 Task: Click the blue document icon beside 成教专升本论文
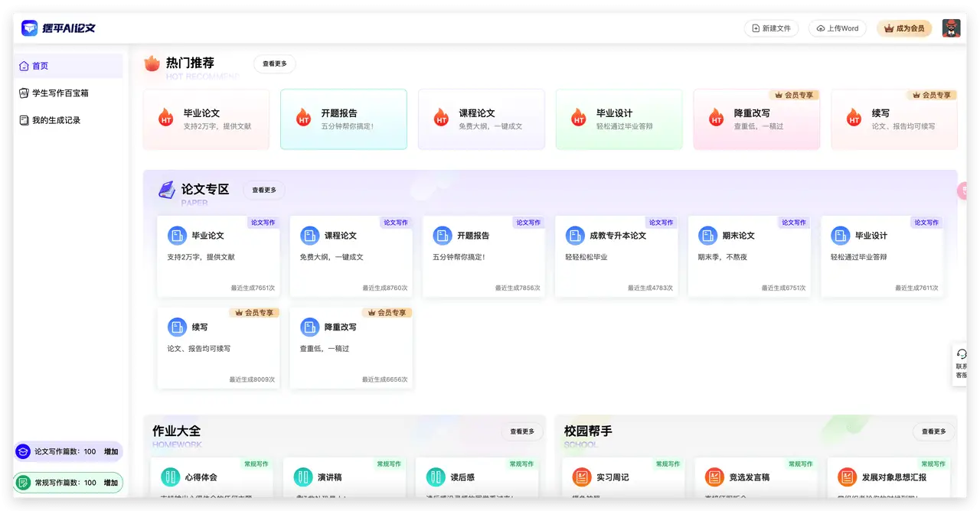[x=575, y=236]
